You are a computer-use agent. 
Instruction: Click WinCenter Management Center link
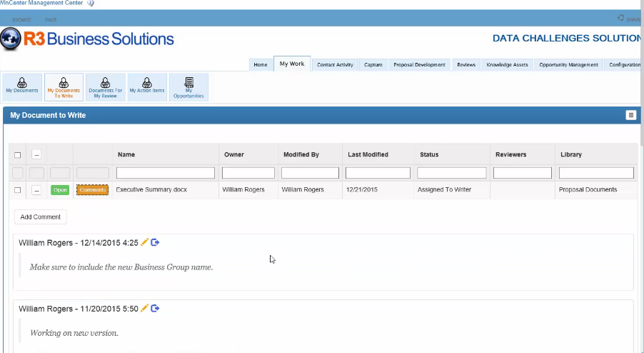[41, 3]
